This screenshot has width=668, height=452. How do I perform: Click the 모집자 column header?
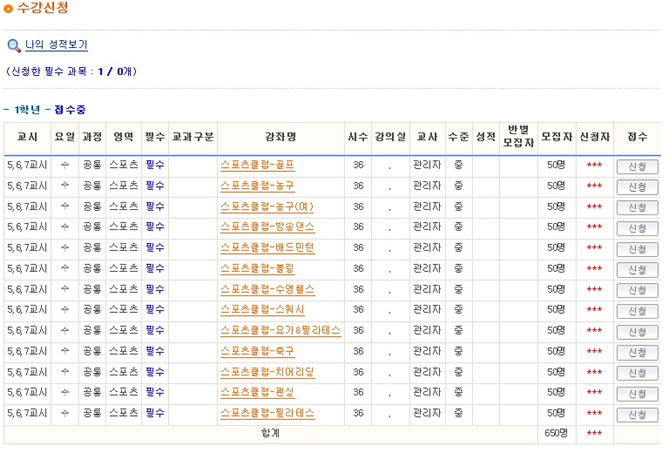pyautogui.click(x=555, y=137)
